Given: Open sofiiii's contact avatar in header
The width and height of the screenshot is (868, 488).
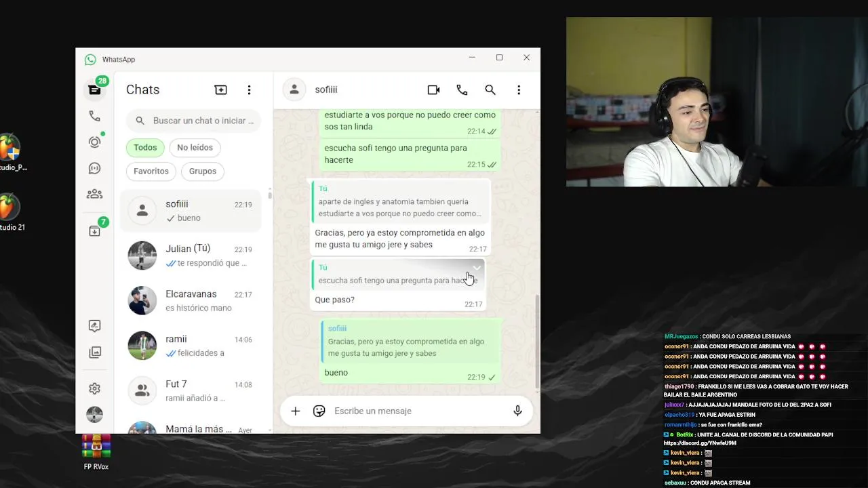Looking at the screenshot, I should tap(294, 89).
